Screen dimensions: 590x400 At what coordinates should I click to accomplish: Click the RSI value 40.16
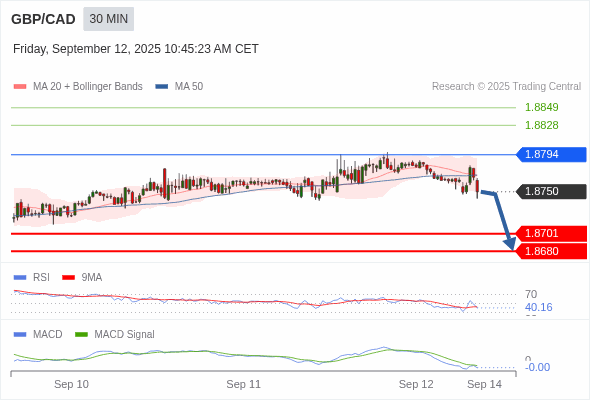point(538,307)
